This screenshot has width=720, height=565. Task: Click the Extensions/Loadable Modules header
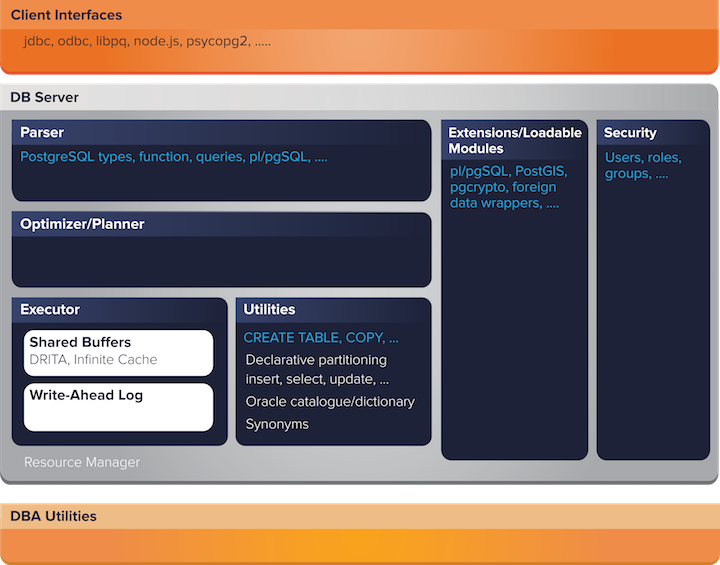point(514,140)
